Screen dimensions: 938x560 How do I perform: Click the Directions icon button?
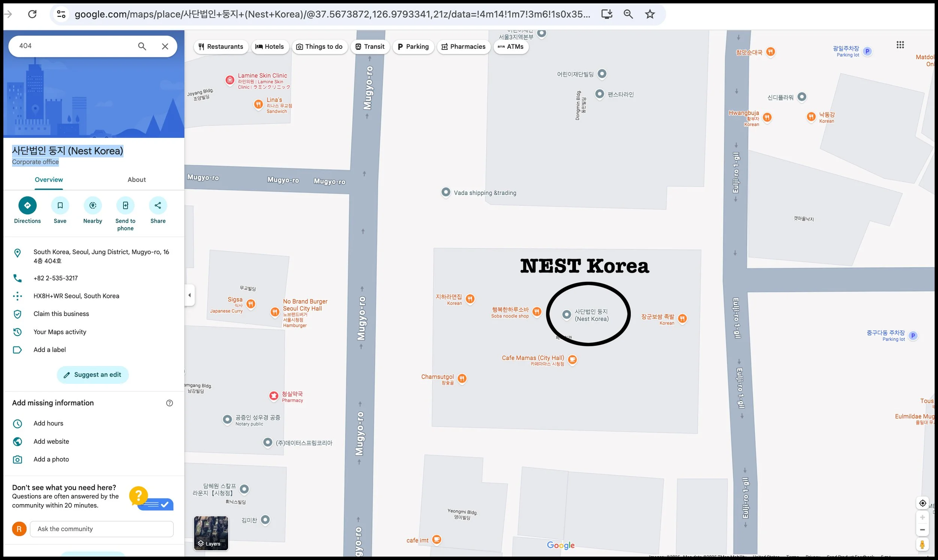pos(27,205)
